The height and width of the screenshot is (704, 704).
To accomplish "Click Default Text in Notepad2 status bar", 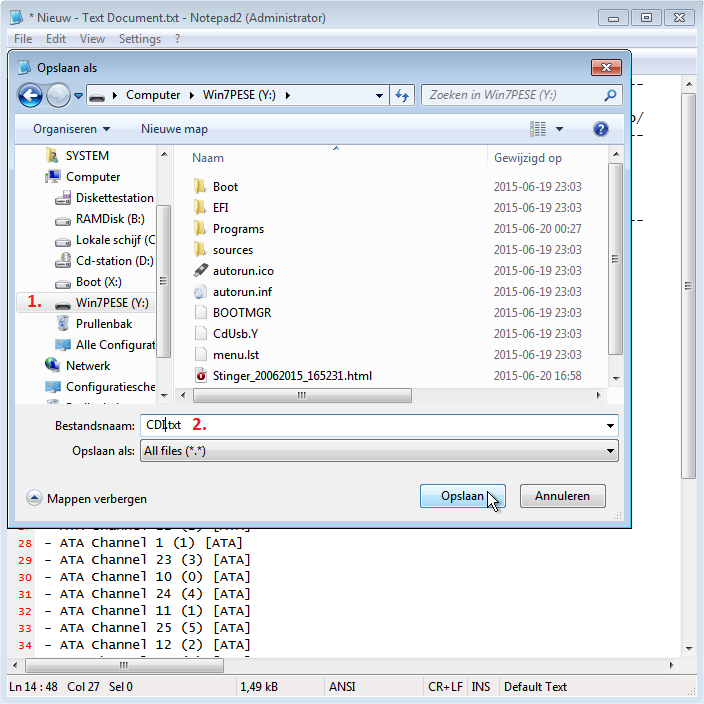I will pyautogui.click(x=535, y=686).
